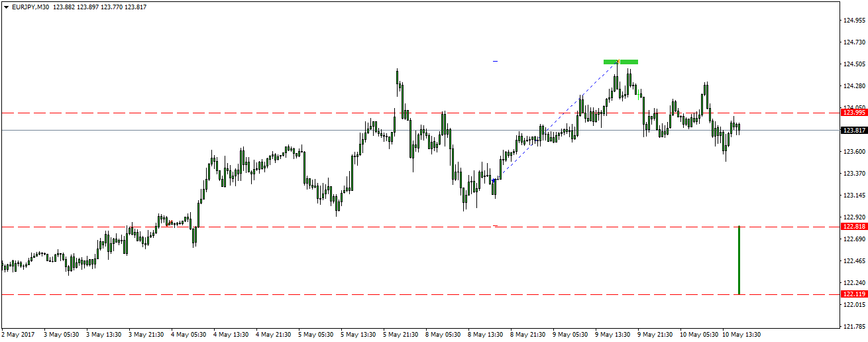868x342 pixels.
Task: Select the red 122.818 price label
Action: tap(853, 227)
